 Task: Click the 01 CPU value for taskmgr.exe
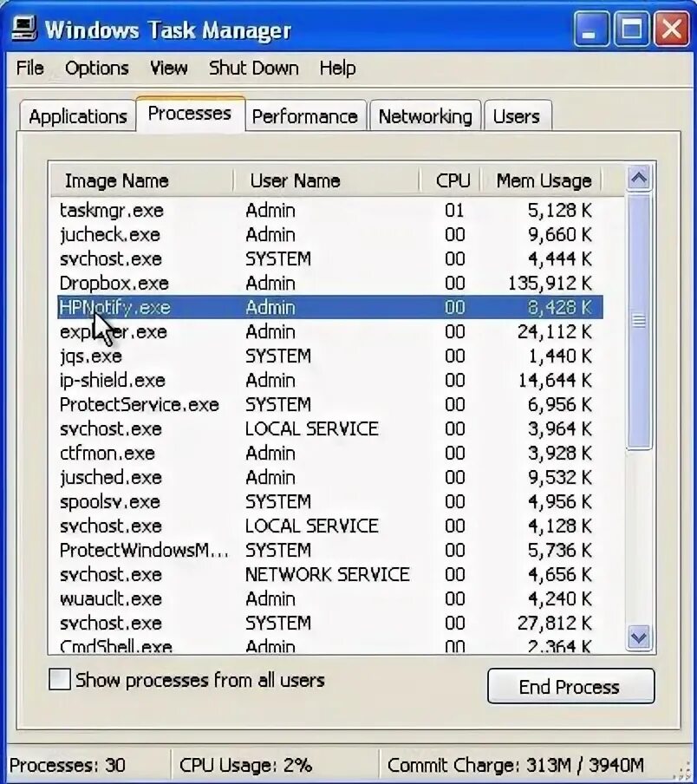454,210
